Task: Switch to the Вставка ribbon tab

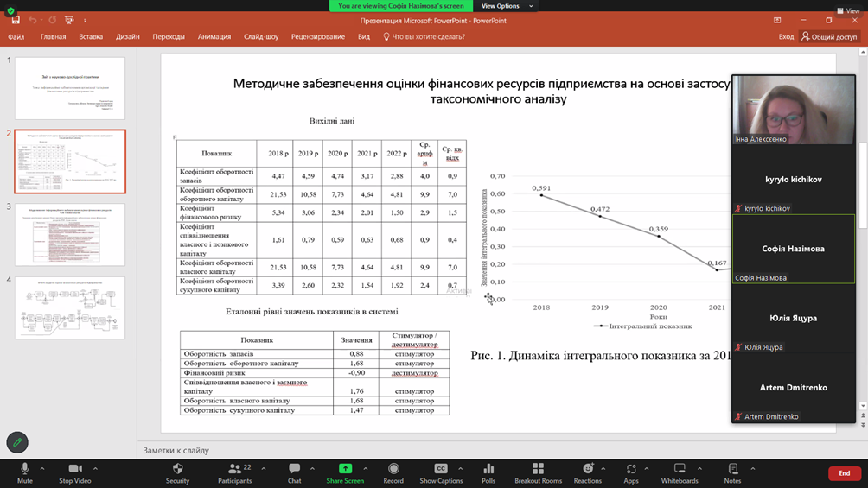Action: click(91, 37)
